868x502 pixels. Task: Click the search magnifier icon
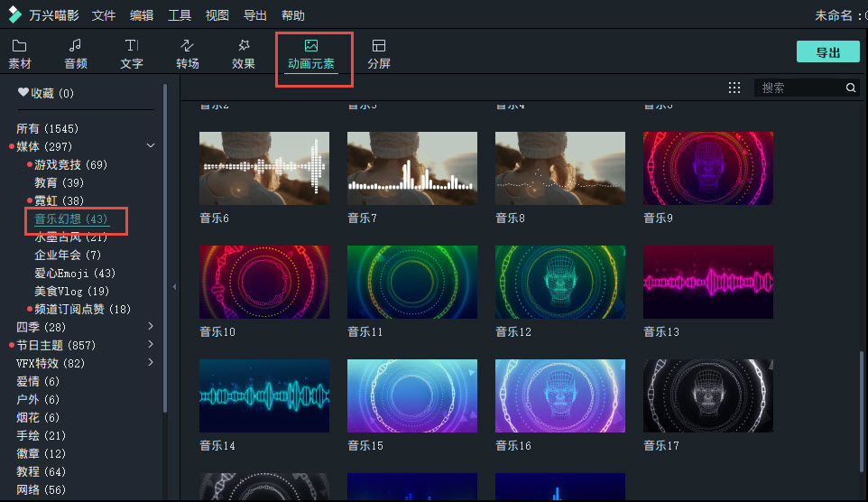click(x=851, y=88)
